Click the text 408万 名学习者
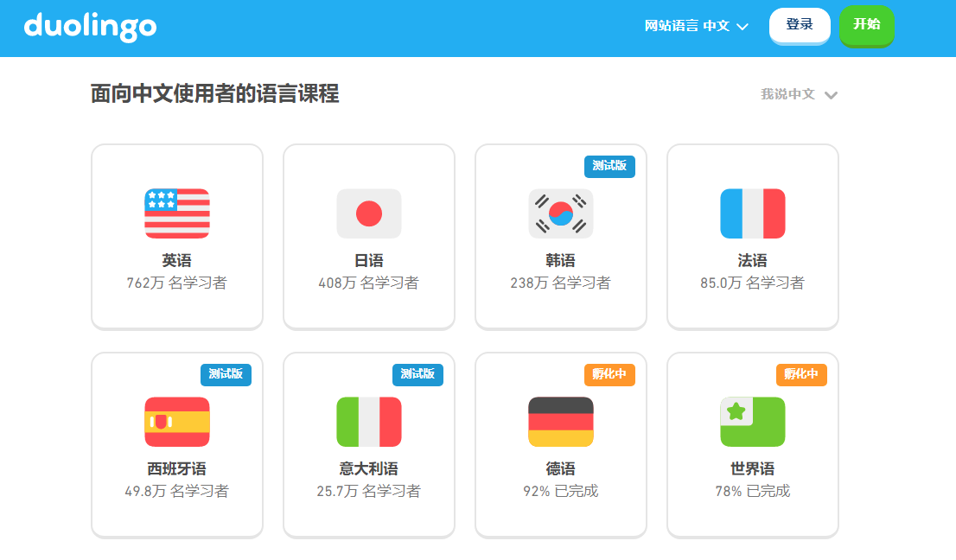This screenshot has width=956, height=560. click(369, 283)
